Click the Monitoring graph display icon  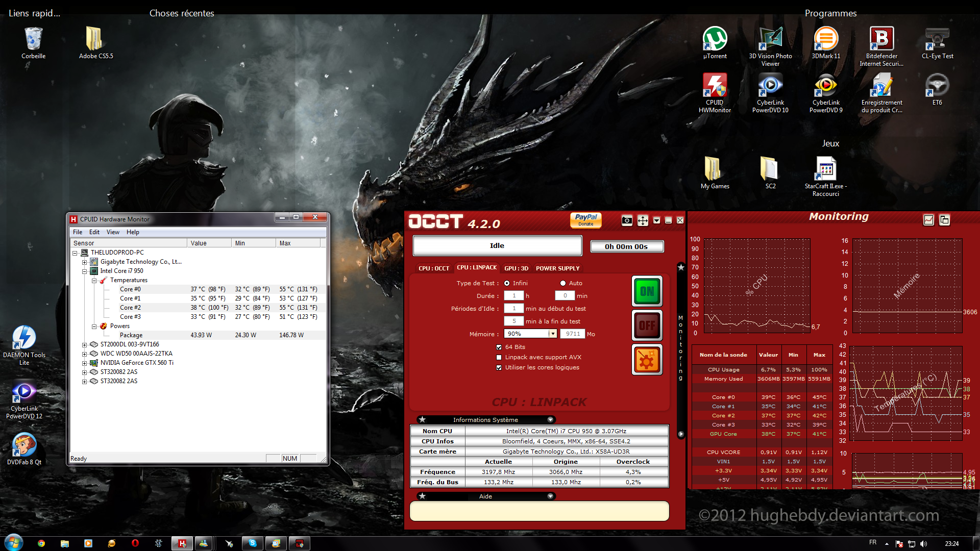(928, 220)
